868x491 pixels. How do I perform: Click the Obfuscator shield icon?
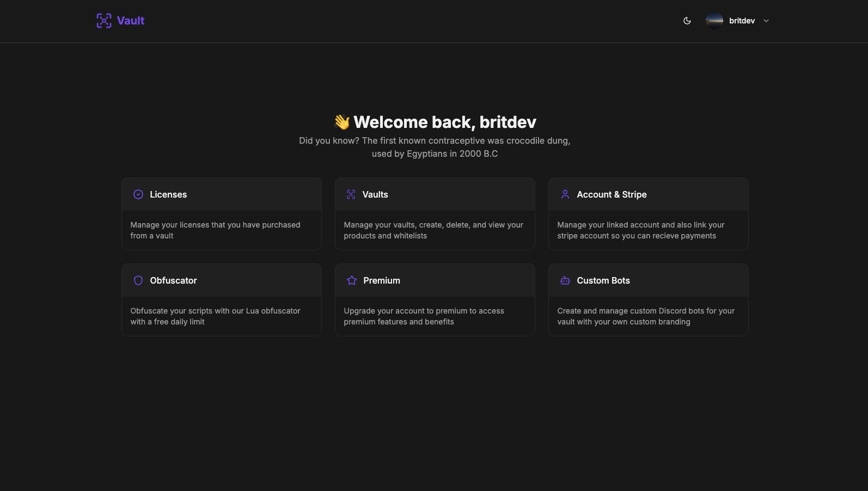pos(138,280)
